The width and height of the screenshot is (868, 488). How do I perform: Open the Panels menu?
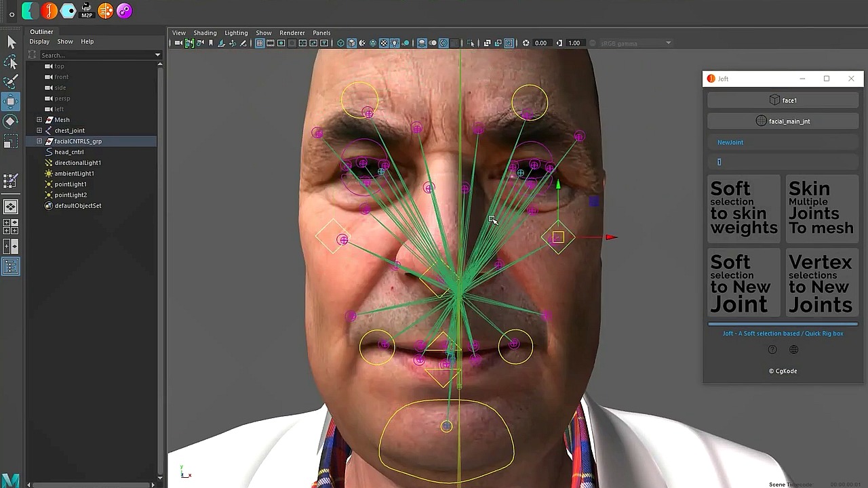321,33
